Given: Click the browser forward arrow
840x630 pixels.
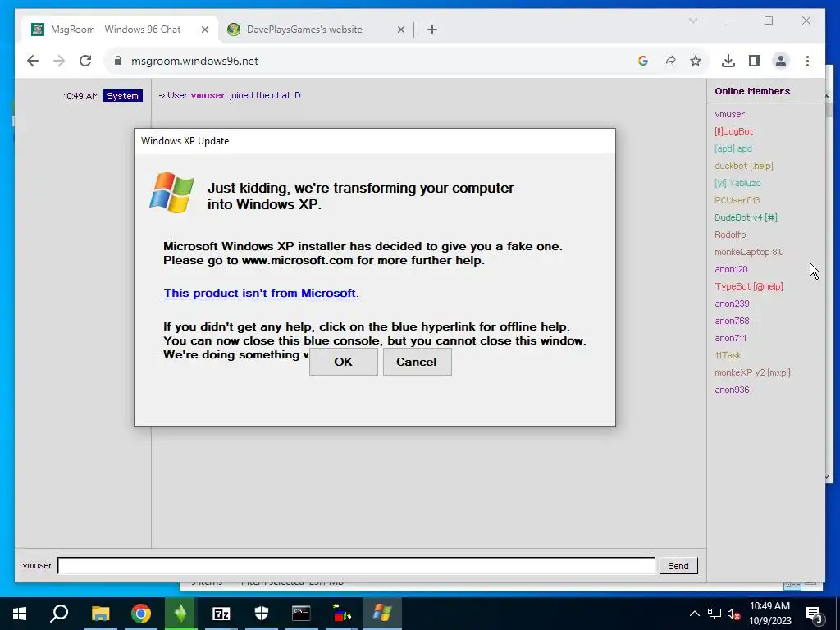Looking at the screenshot, I should pos(59,61).
